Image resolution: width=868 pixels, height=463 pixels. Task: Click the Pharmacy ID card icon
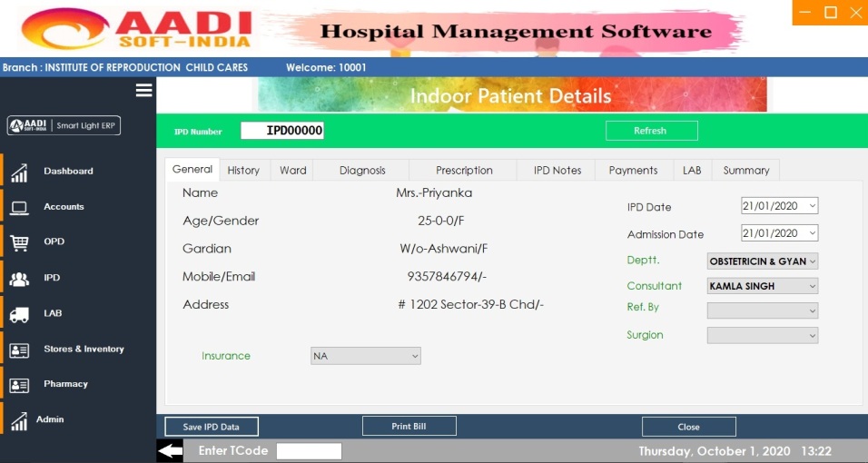click(x=19, y=385)
